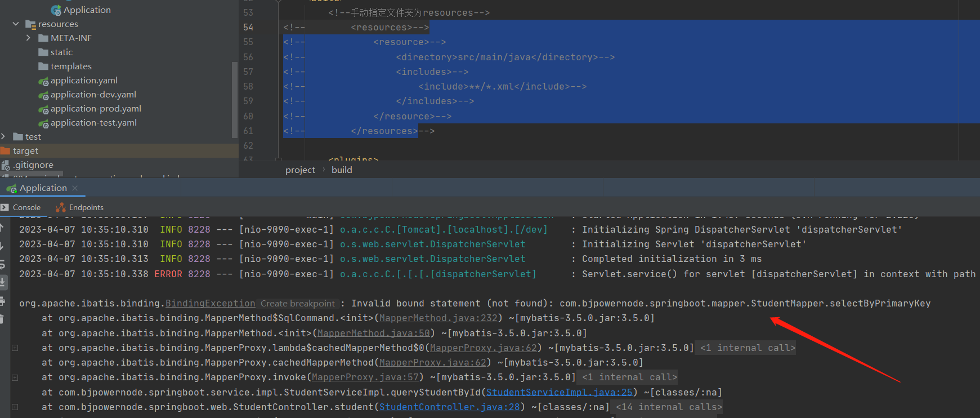Screen dimensions: 980x418
Task: Click the Endpoints graph icon
Action: pyautogui.click(x=61, y=207)
